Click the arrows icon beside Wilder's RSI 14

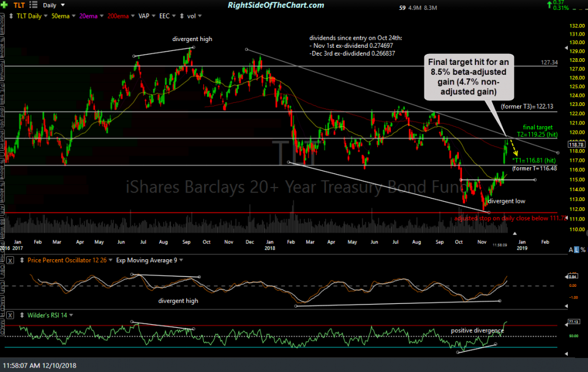[22, 315]
